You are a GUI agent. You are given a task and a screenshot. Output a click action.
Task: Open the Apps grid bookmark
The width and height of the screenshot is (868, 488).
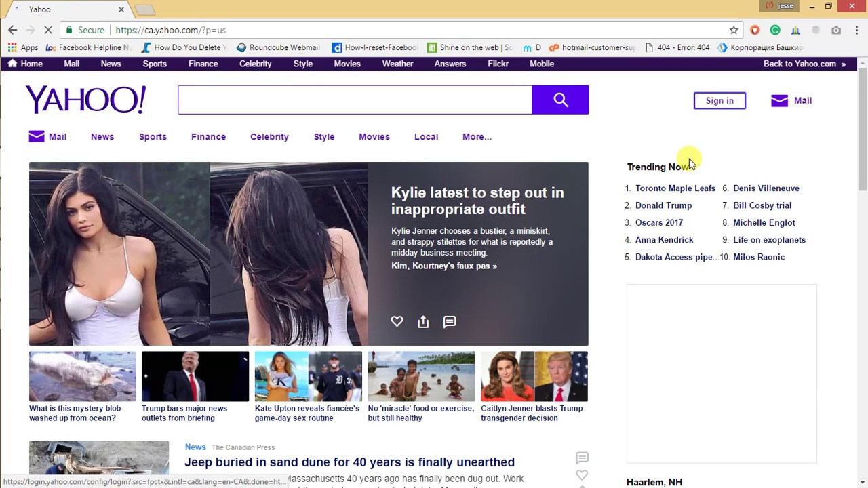click(23, 47)
